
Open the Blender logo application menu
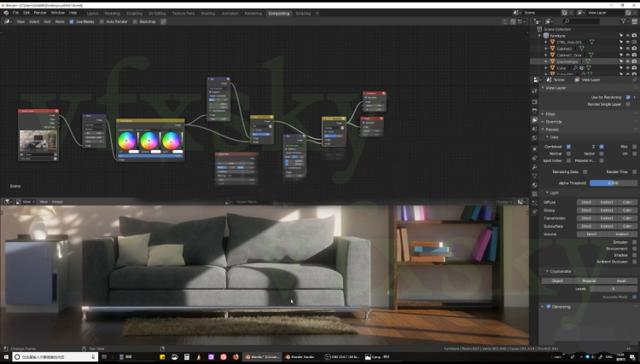pos(6,13)
